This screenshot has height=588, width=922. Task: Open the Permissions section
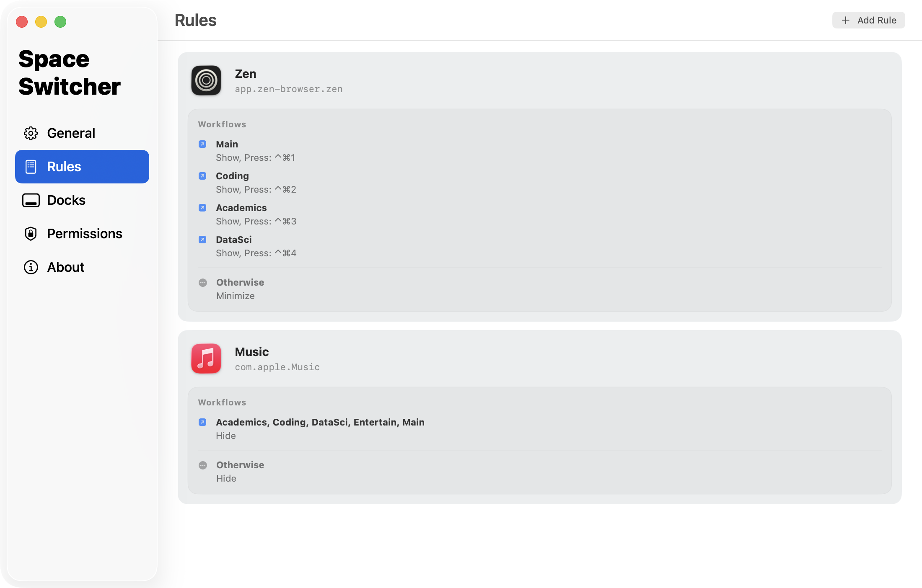[x=82, y=234]
